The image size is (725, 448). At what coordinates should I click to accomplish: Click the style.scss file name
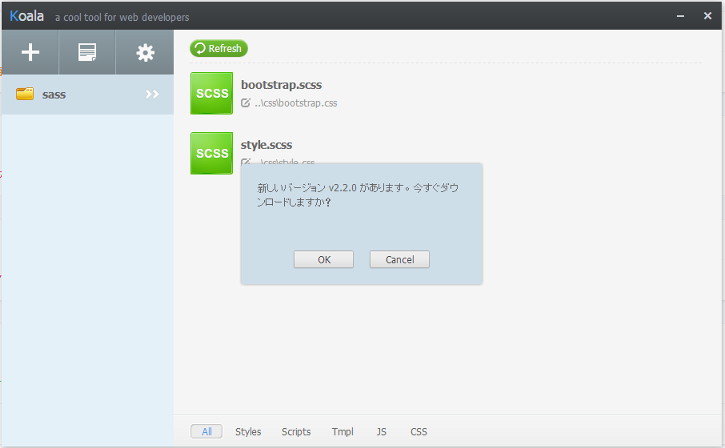tap(266, 145)
